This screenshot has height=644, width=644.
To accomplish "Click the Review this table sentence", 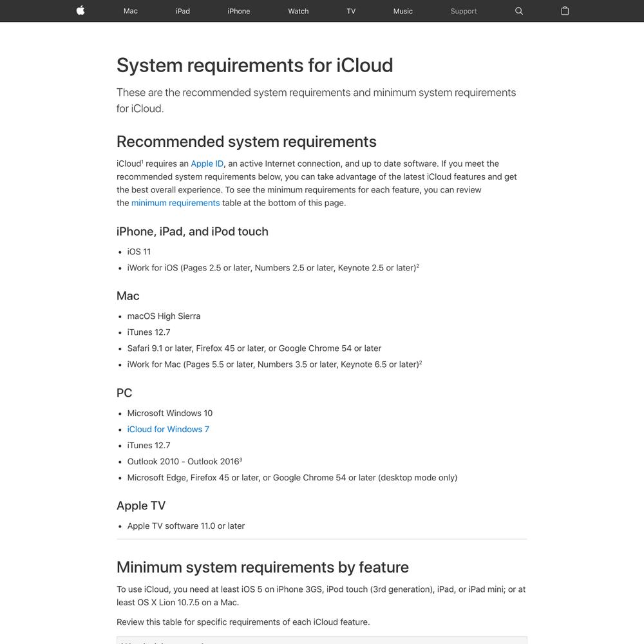I will (x=243, y=622).
